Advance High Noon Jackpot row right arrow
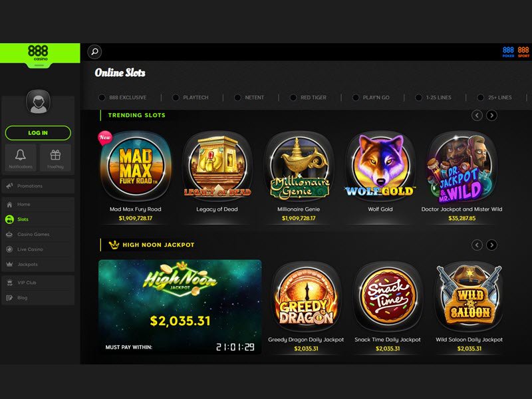532x399 pixels. tap(491, 245)
